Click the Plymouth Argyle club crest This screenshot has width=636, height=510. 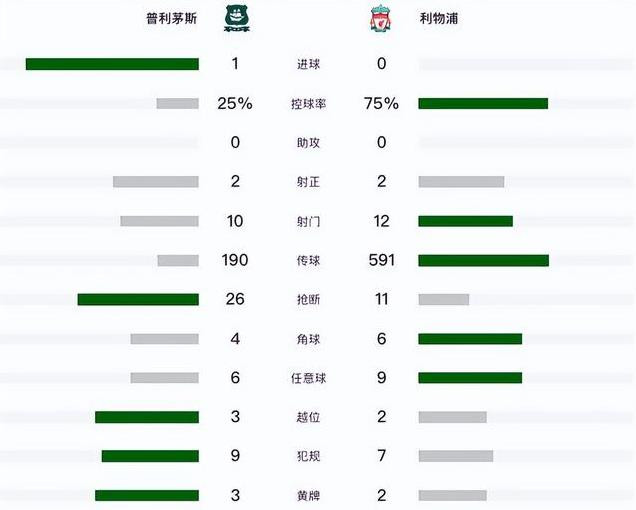coord(237,19)
